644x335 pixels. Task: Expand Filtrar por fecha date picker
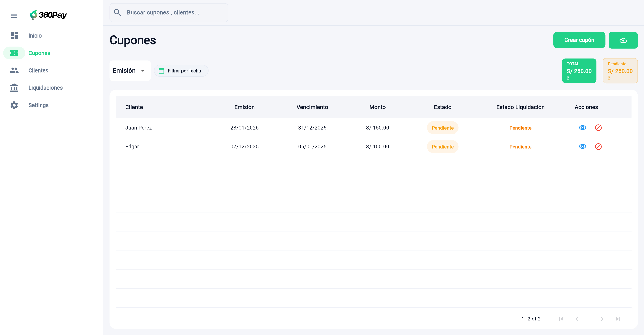(x=184, y=71)
